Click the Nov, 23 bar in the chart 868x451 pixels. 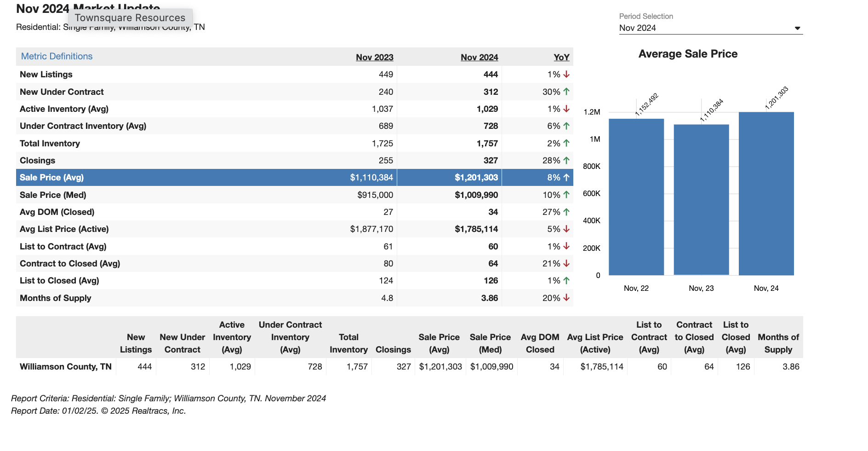coord(701,200)
